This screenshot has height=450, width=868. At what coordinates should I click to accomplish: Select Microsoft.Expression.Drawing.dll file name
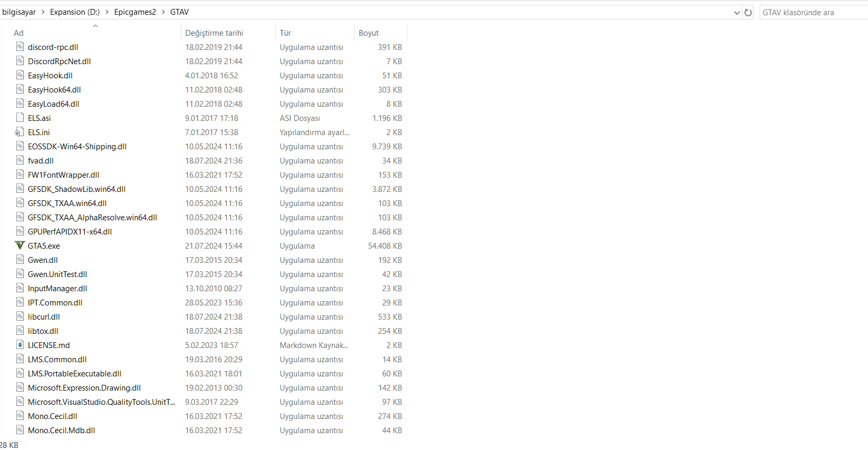pyautogui.click(x=84, y=387)
